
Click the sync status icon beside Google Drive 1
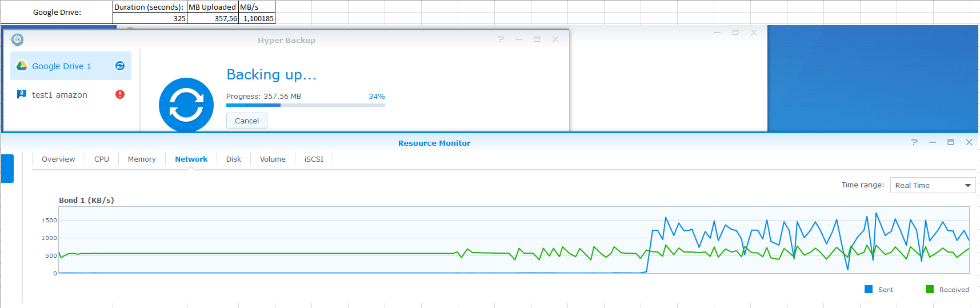(120, 66)
